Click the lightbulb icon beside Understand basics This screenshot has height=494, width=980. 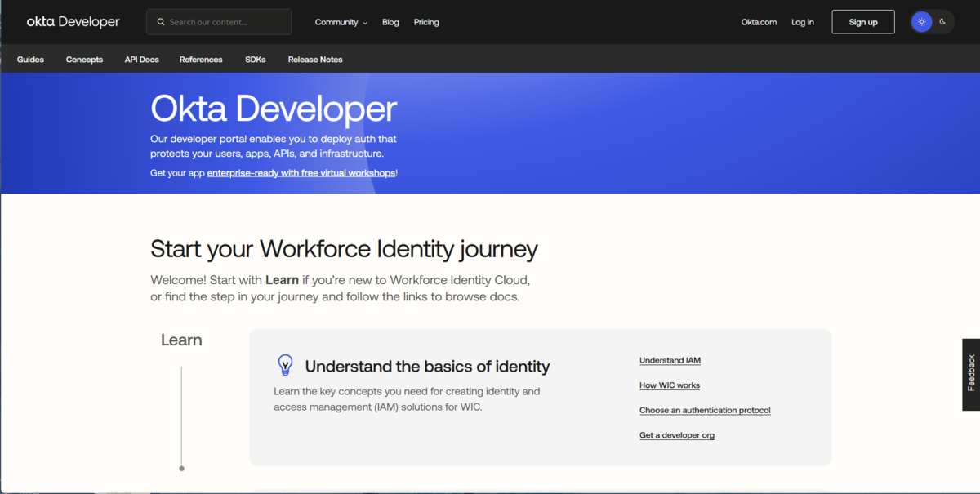pyautogui.click(x=285, y=365)
